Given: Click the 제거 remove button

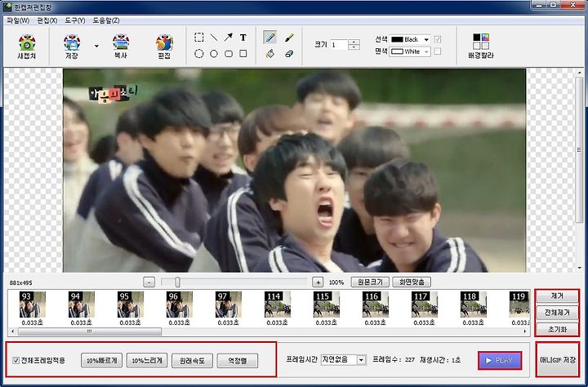Looking at the screenshot, I should tap(557, 296).
